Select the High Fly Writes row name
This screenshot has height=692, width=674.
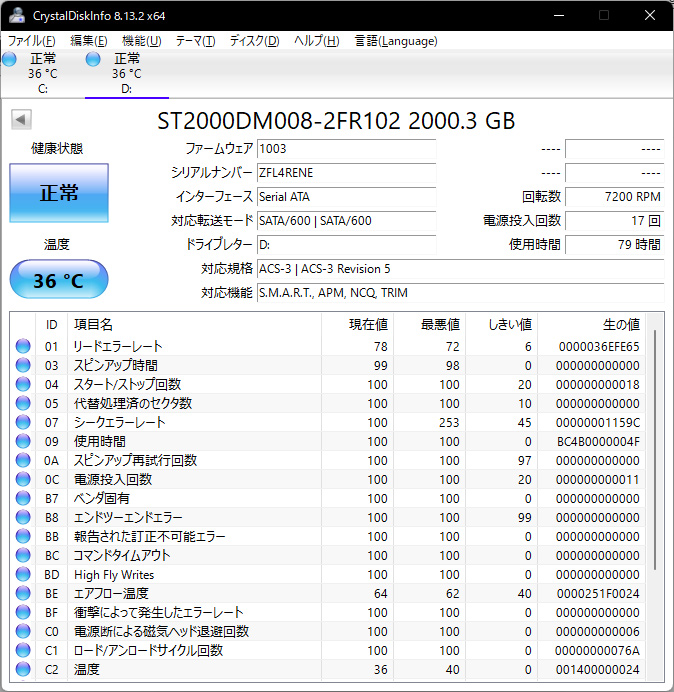(114, 575)
